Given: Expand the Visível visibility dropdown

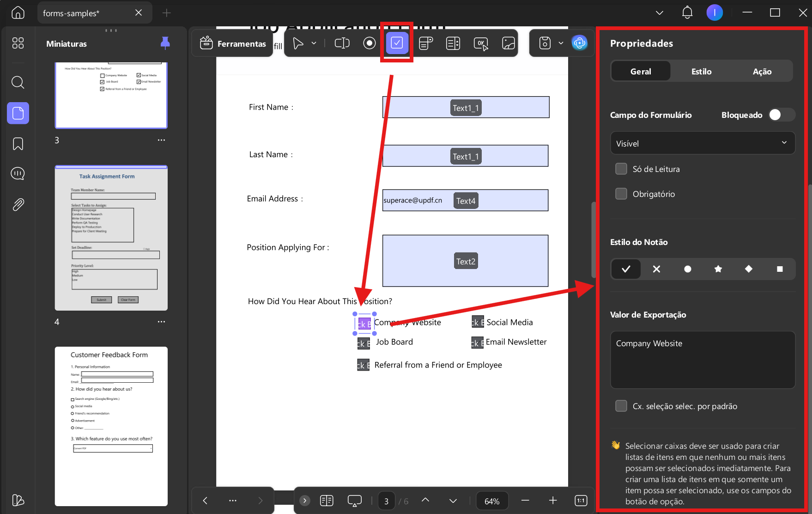Looking at the screenshot, I should tap(703, 143).
